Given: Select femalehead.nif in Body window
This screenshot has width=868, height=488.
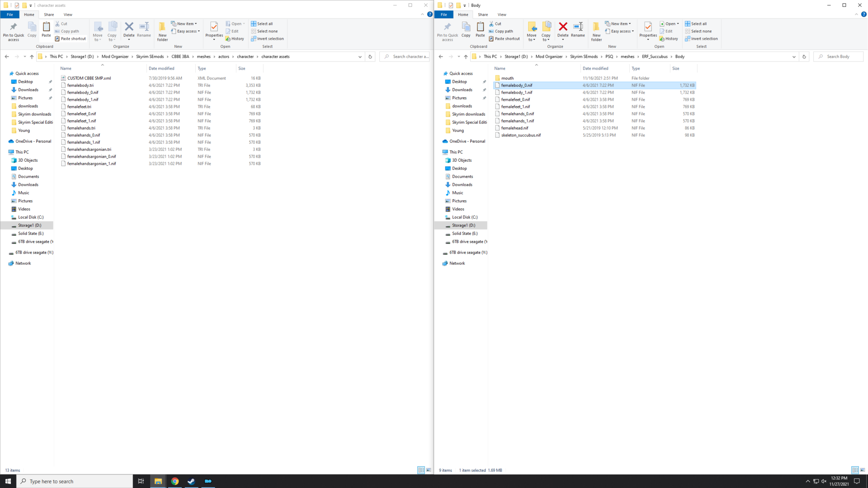Looking at the screenshot, I should (514, 128).
